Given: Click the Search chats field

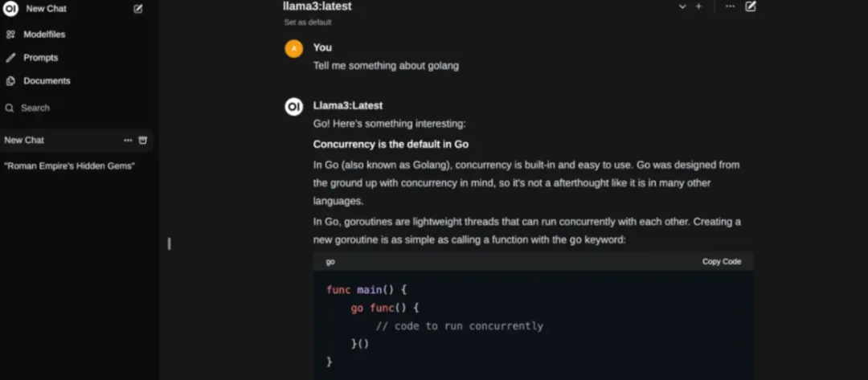Looking at the screenshot, I should tap(35, 108).
